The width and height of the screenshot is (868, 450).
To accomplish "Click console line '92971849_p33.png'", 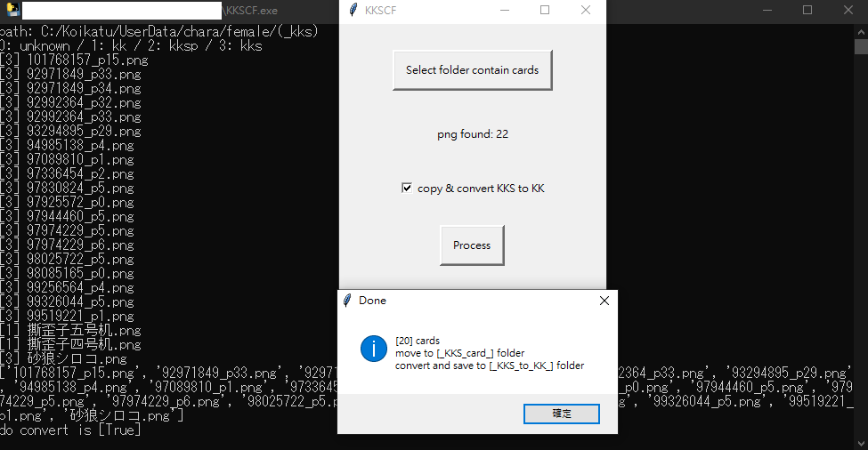I will click(85, 74).
